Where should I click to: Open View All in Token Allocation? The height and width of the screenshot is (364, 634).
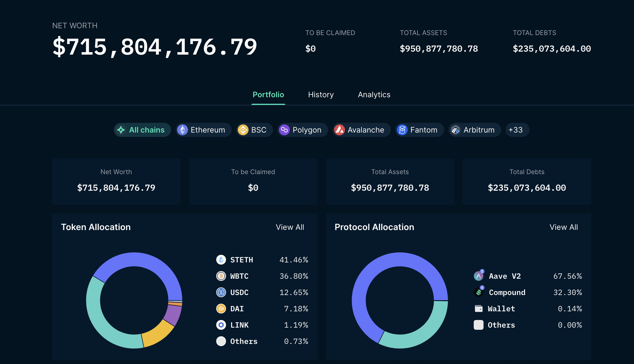(x=290, y=227)
